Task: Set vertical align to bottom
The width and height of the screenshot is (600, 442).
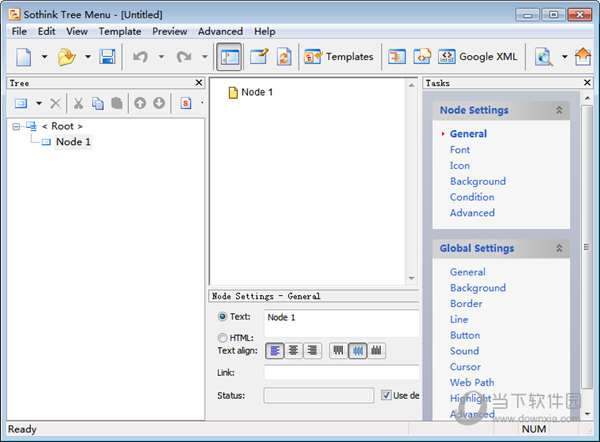Action: pos(377,351)
